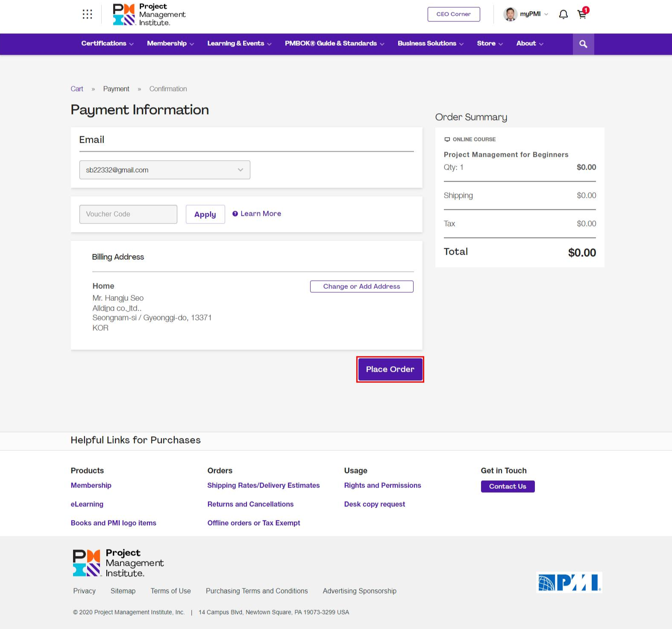Open the Membership products link
672x629 pixels.
91,485
